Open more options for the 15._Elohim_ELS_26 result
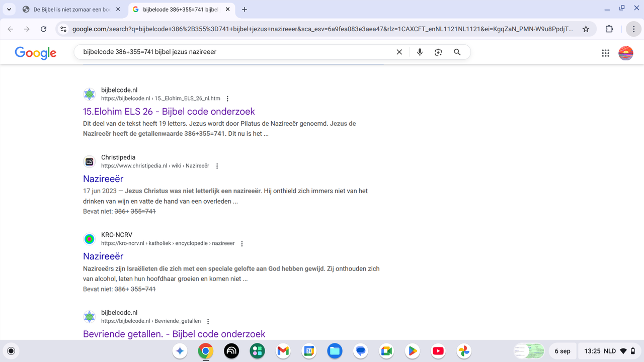Image resolution: width=644 pixels, height=362 pixels. 227,99
